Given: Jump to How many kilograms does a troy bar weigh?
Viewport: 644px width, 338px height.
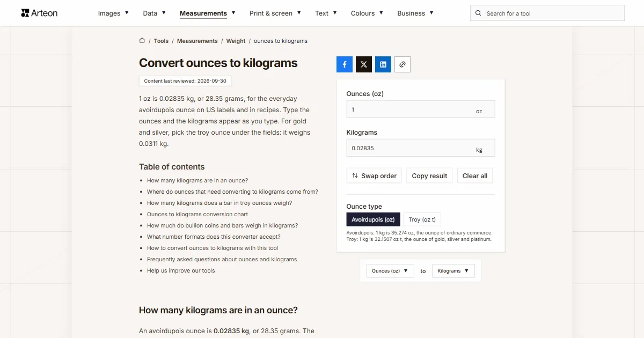Looking at the screenshot, I should (219, 203).
